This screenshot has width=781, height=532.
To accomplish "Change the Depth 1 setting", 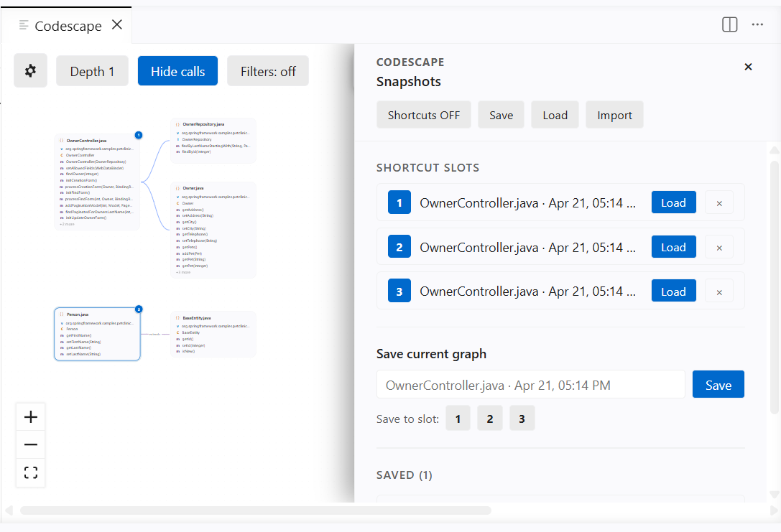I will point(92,71).
